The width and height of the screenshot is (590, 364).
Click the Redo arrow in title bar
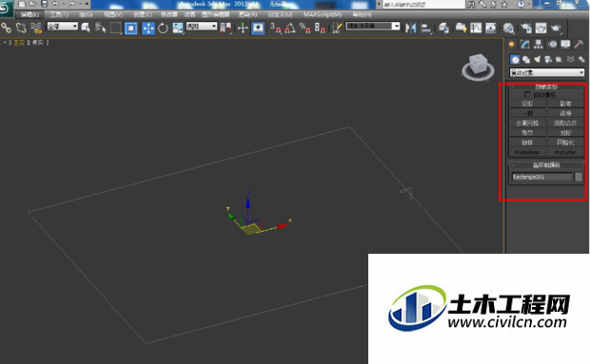coord(71,4)
